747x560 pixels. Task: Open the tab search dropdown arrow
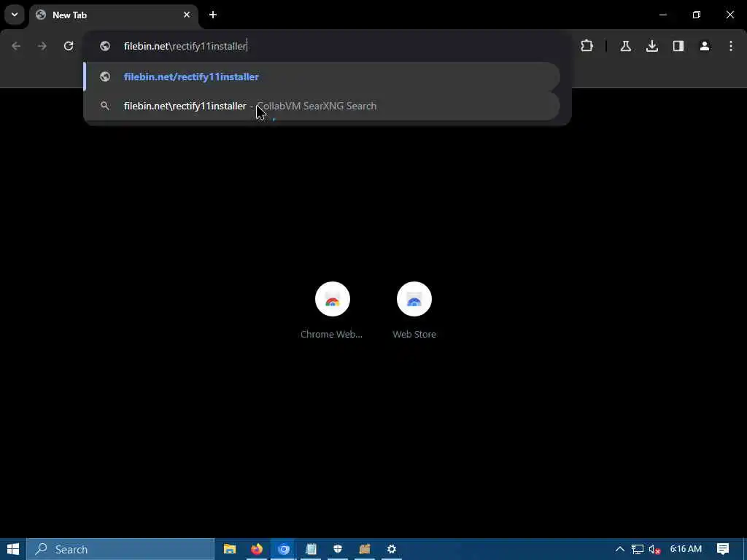point(15,15)
